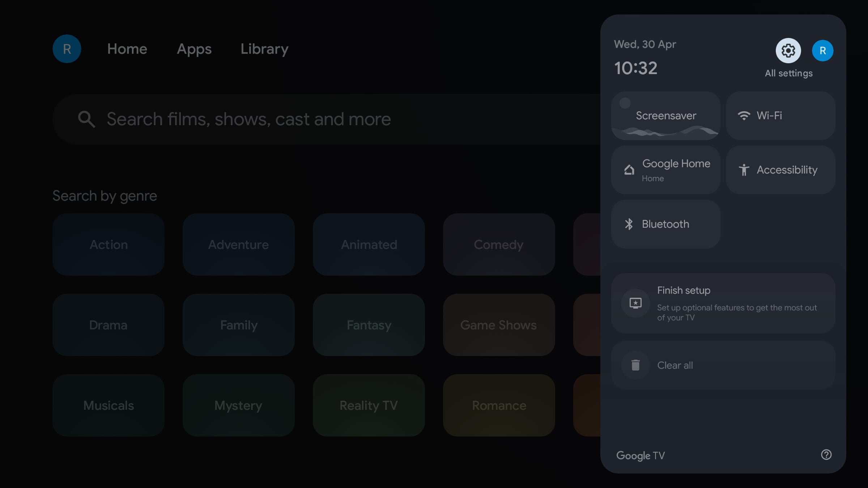Switch to the Apps tab

click(x=194, y=49)
